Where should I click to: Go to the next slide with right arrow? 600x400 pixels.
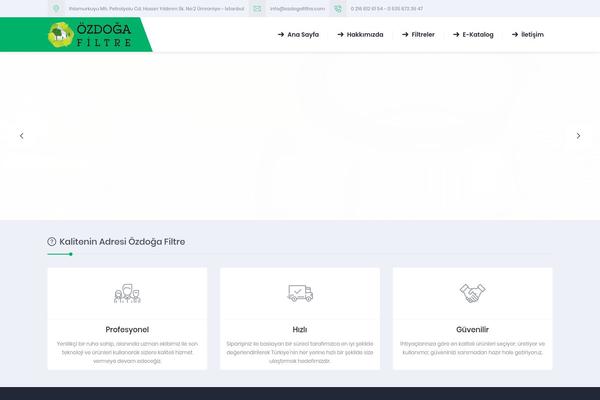[578, 136]
